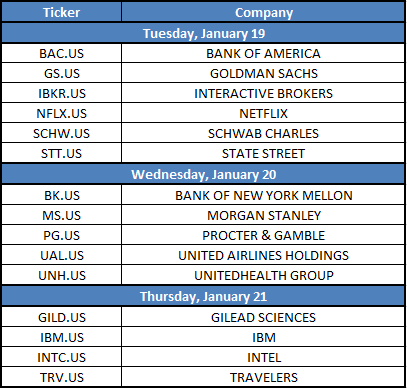Click the INTC.US ticker cell

pyautogui.click(x=61, y=357)
